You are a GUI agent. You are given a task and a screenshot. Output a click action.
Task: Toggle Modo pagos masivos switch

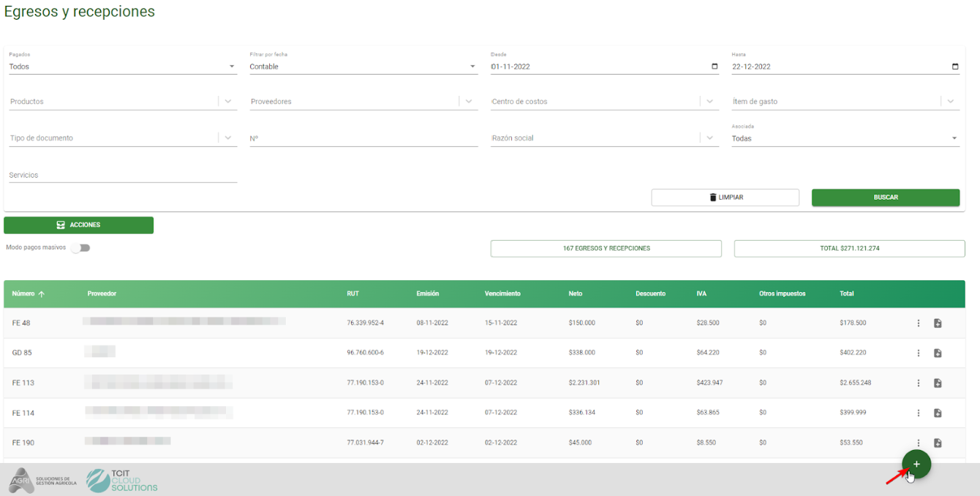point(81,248)
